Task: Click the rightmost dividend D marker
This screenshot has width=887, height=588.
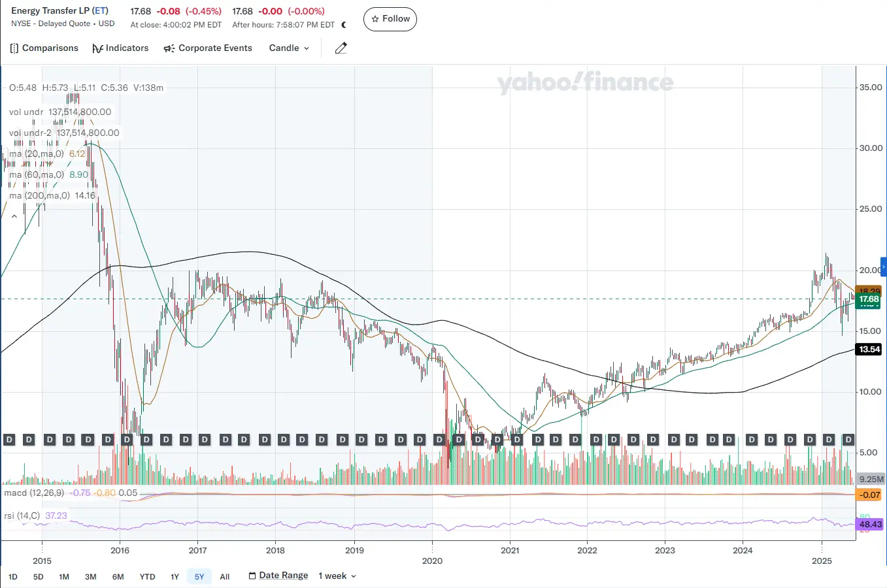Action: click(848, 440)
